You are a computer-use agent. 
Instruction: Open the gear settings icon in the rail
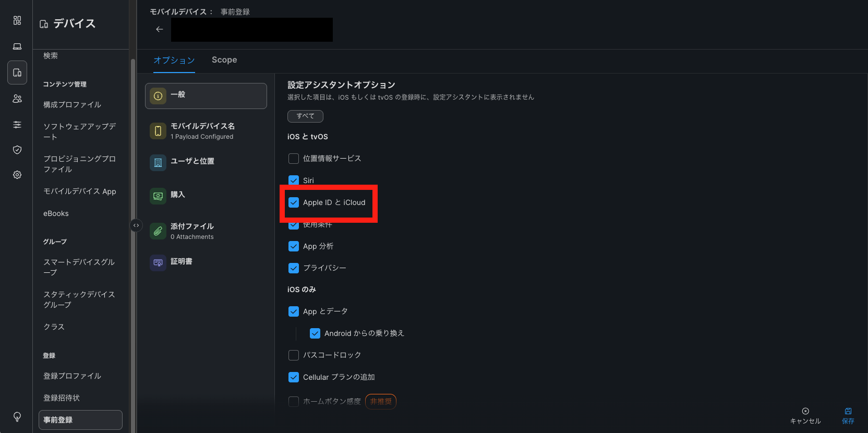17,175
